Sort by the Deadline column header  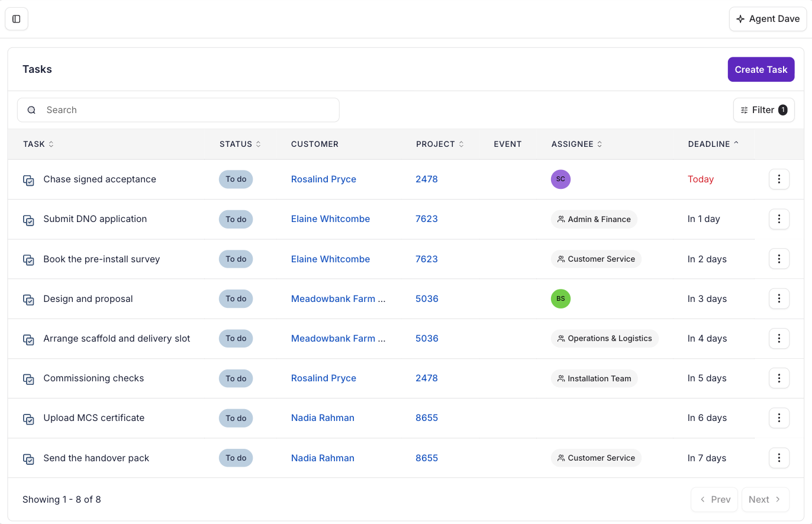[713, 144]
